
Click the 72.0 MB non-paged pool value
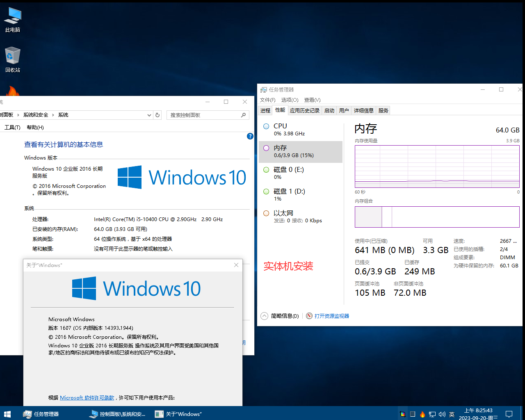[410, 293]
